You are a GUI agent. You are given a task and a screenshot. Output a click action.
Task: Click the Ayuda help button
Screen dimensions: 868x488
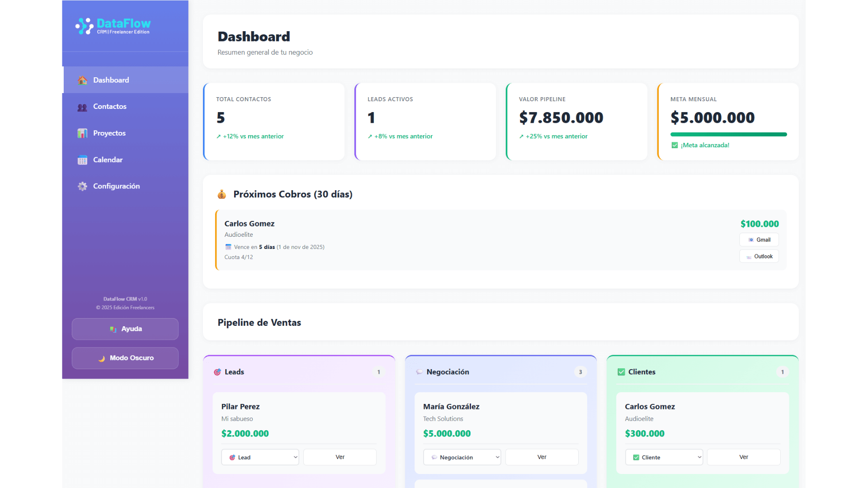tap(125, 329)
